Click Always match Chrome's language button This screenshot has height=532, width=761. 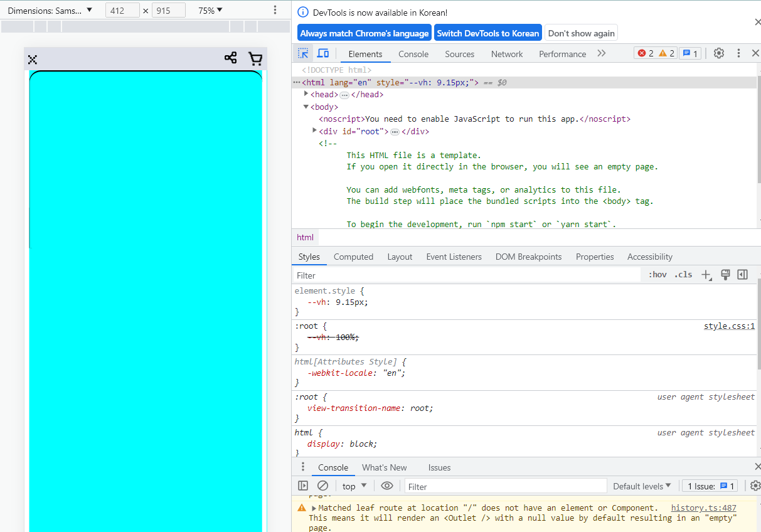pyautogui.click(x=365, y=33)
